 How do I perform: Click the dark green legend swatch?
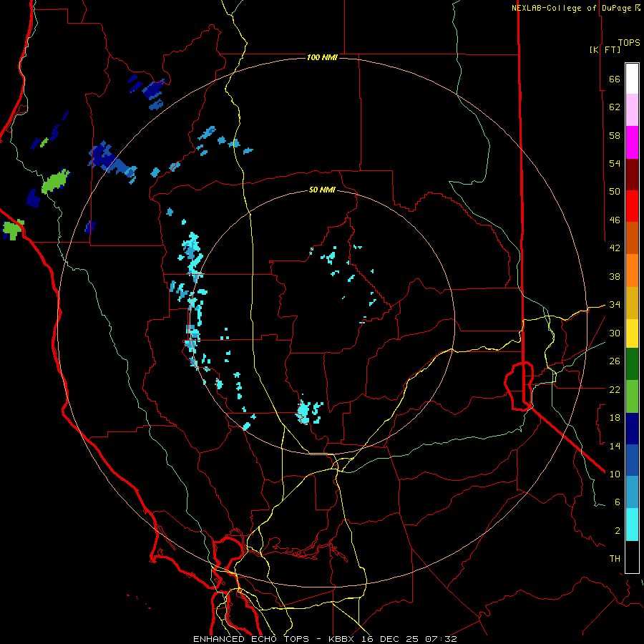[632, 364]
